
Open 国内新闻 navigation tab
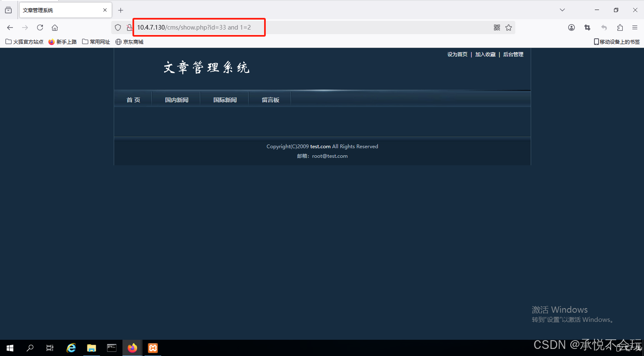pos(177,100)
